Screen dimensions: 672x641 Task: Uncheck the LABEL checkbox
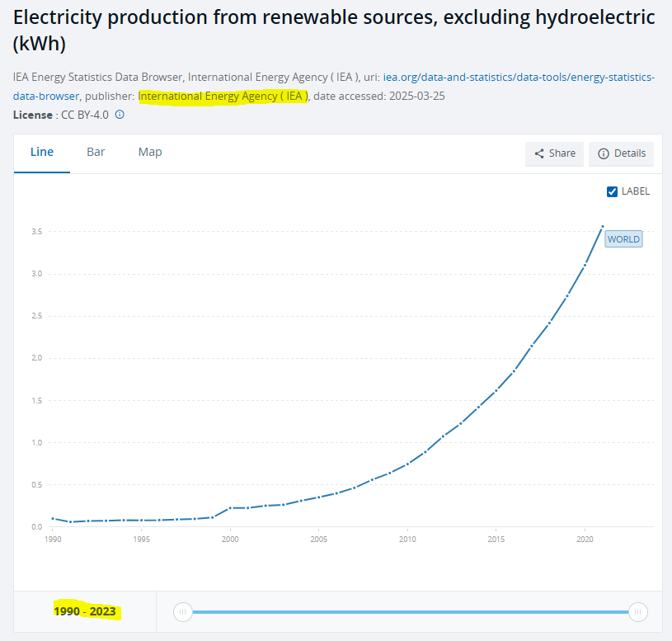pyautogui.click(x=612, y=191)
